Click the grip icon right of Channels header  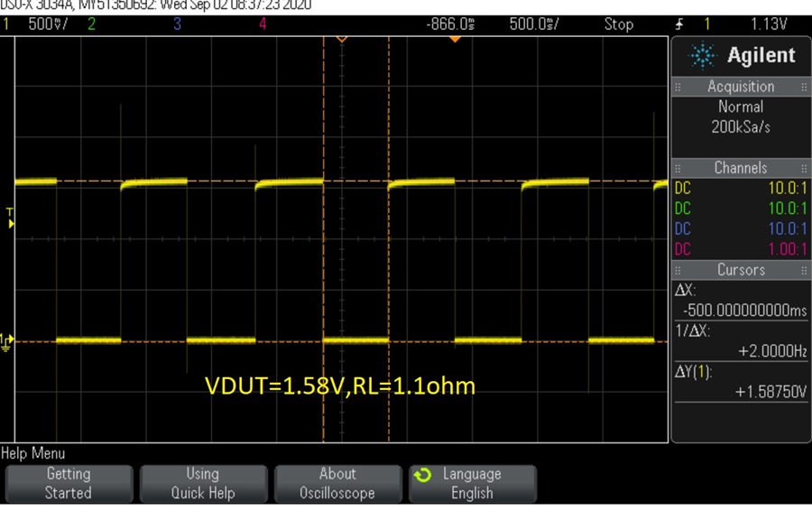[x=803, y=168]
